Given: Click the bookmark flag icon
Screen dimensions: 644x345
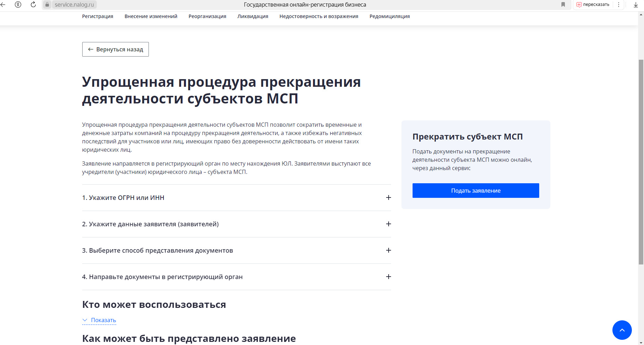Looking at the screenshot, I should point(564,5).
